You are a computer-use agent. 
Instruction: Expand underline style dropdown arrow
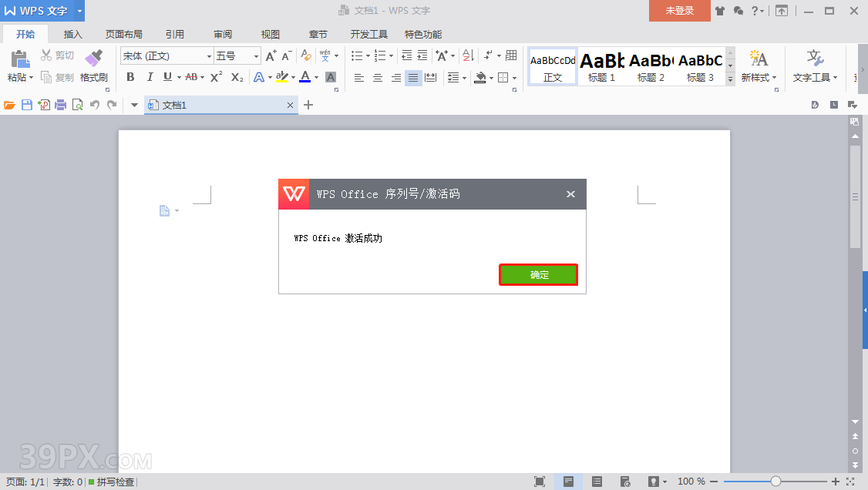tap(179, 77)
